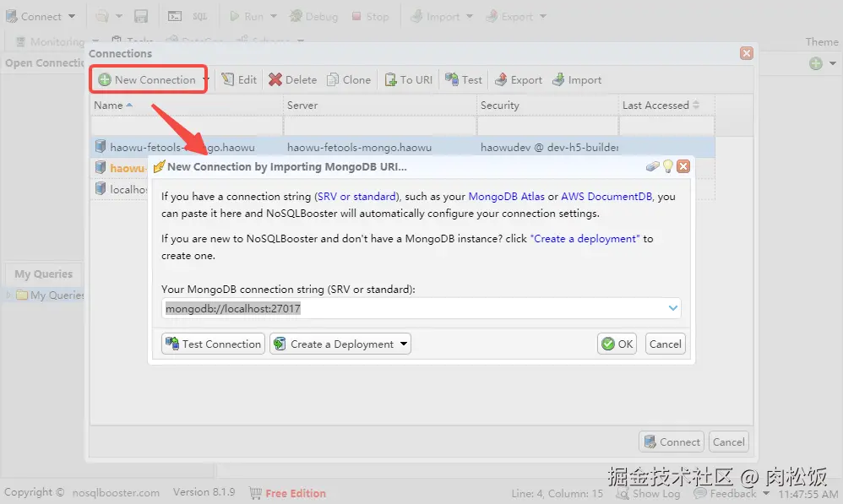The width and height of the screenshot is (843, 504).
Task: Click the "Create a deployment" link
Action: point(585,239)
